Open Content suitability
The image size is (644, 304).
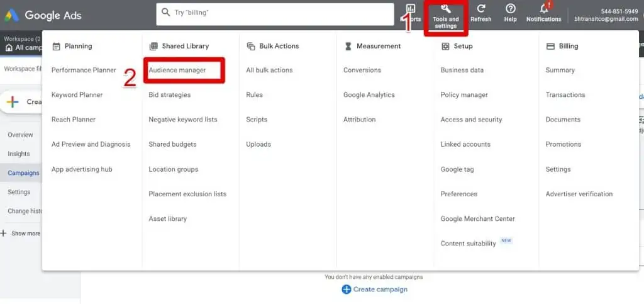[x=468, y=243]
